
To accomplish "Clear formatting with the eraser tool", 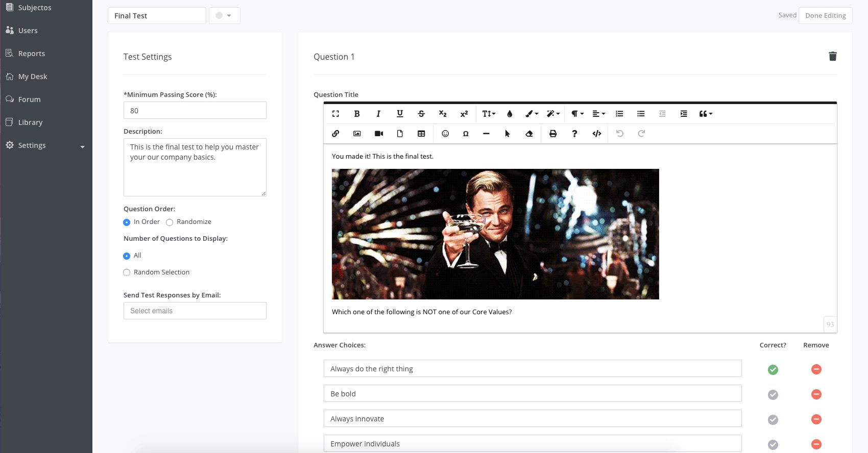I will 529,134.
